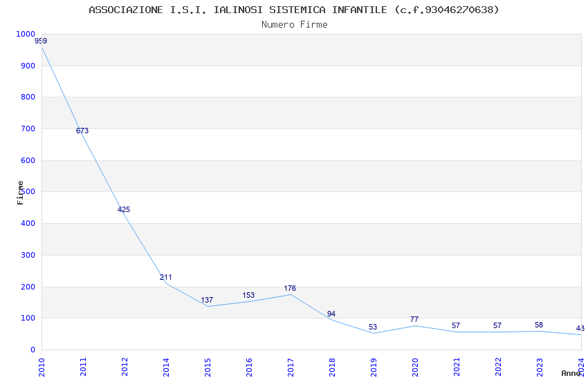Viewport: 588px width, 380px height.
Task: Click the x-axis year 2010
Action: tap(42, 367)
